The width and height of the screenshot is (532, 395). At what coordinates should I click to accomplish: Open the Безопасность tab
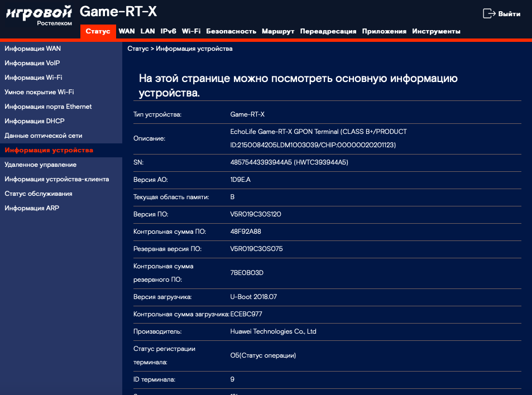(x=231, y=31)
